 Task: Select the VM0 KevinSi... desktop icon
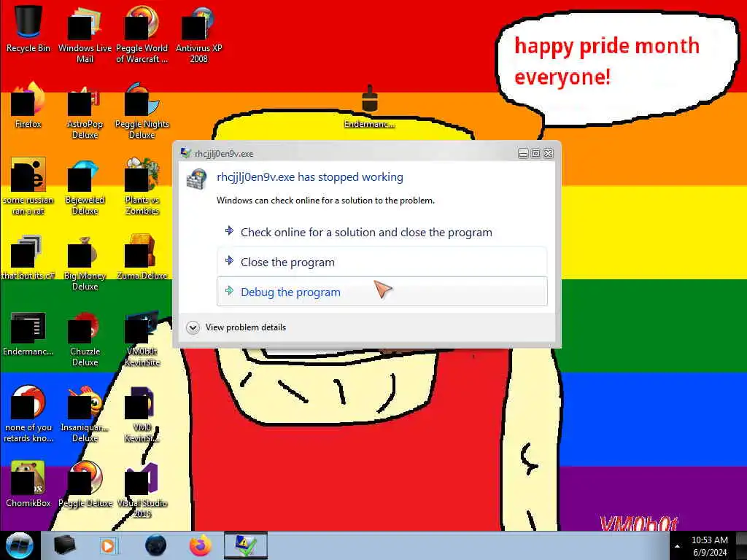[x=142, y=414]
